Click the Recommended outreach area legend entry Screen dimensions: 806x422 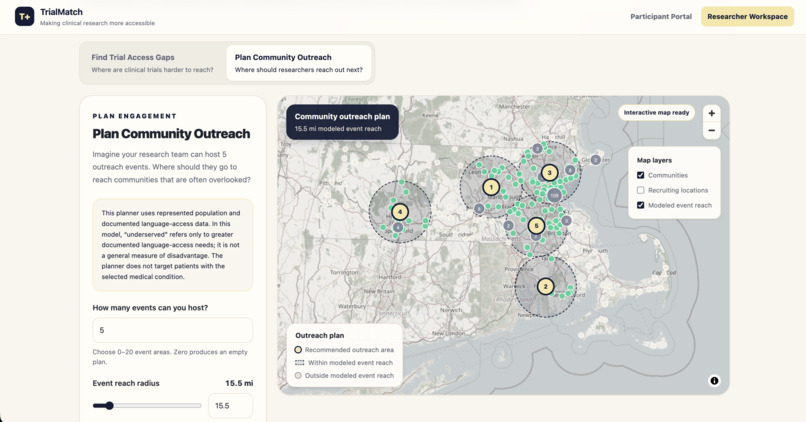coord(344,350)
